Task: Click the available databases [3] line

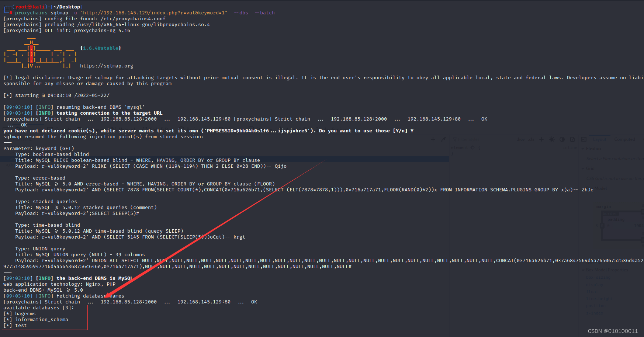Action: tap(39, 308)
